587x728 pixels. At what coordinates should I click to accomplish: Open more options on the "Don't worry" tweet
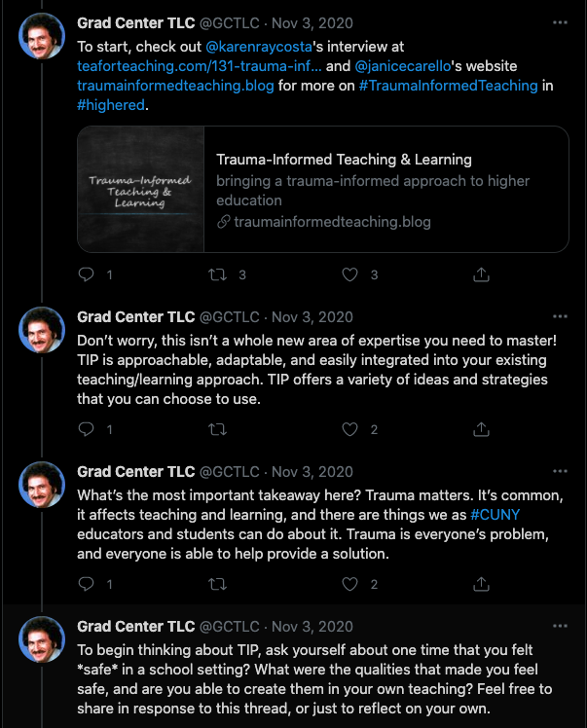pos(559,316)
